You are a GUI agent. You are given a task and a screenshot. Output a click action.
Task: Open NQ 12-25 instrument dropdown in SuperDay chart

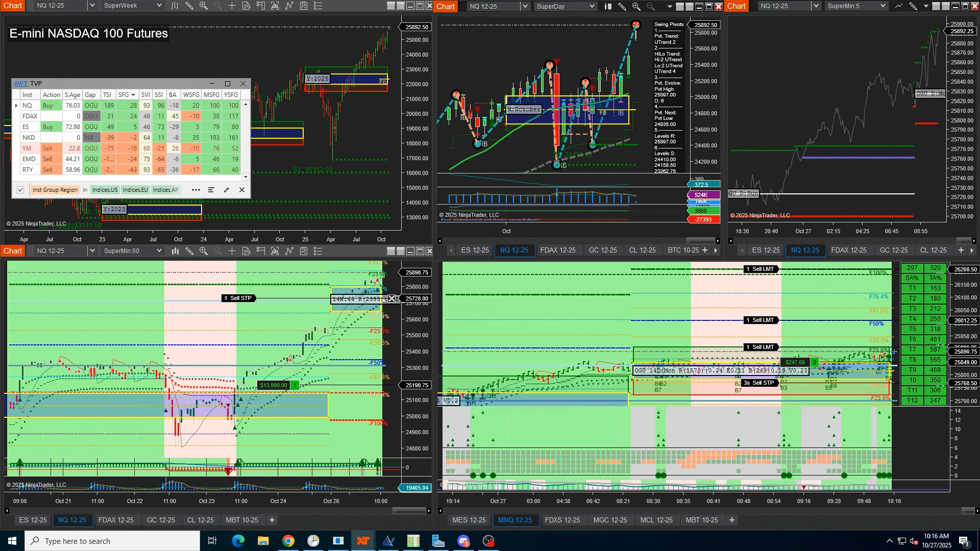pos(525,6)
